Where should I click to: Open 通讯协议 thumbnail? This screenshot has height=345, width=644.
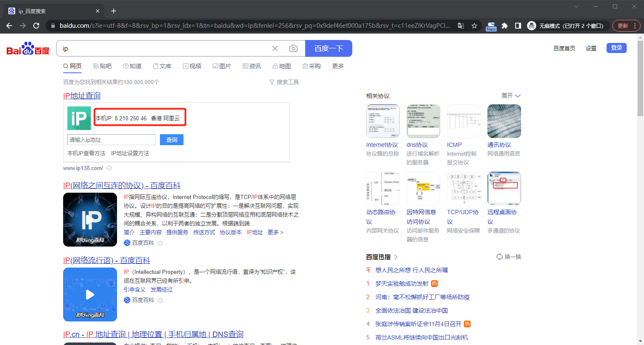click(504, 121)
